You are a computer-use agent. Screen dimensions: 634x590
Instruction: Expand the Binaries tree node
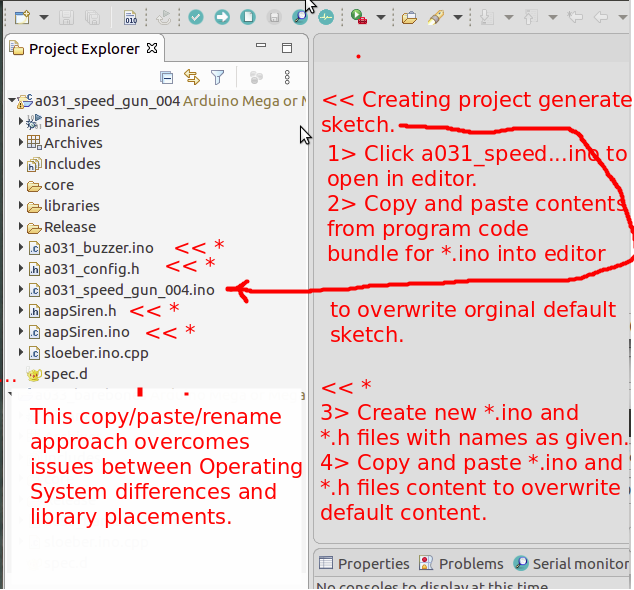coord(21,122)
